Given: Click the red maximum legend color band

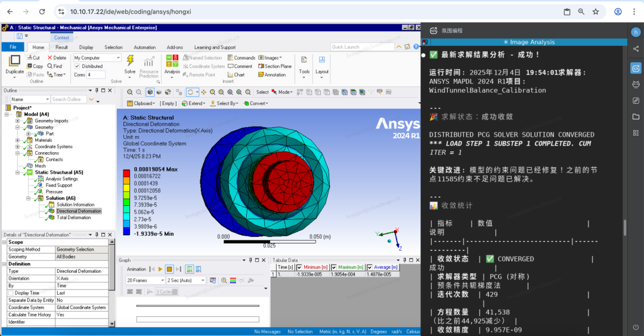Looking at the screenshot, I should [126, 173].
